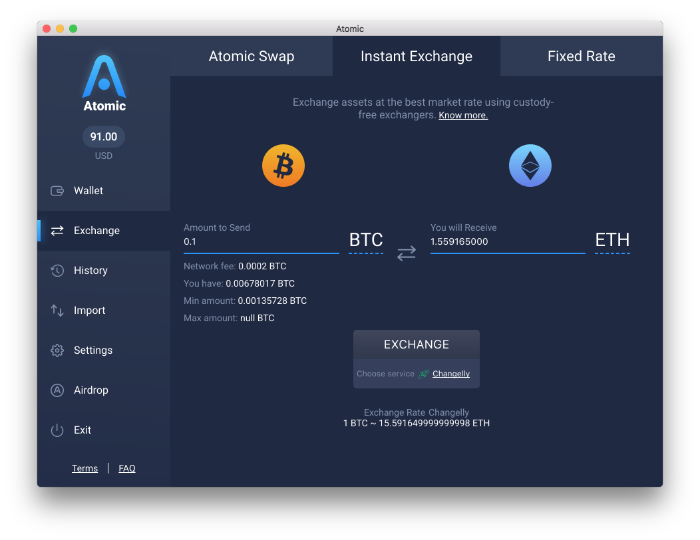The width and height of the screenshot is (700, 540).
Task: Click the 91.00 USD balance badge
Action: [x=104, y=137]
